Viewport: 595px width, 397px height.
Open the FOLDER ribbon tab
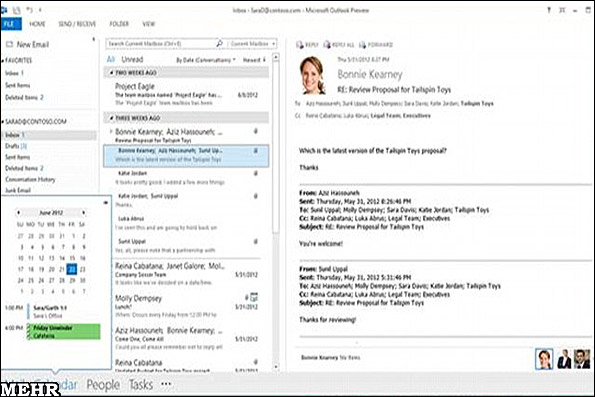119,24
